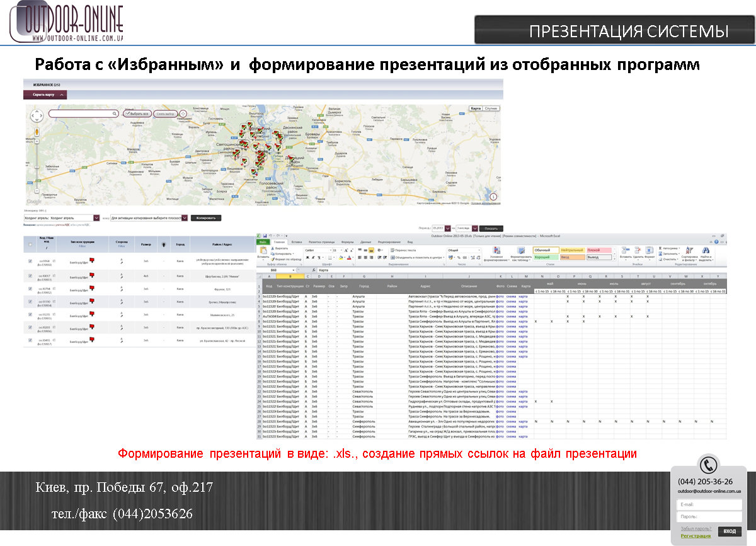Screen dimensions: 756x546
Task: Click the E-mail input field
Action: point(708,504)
